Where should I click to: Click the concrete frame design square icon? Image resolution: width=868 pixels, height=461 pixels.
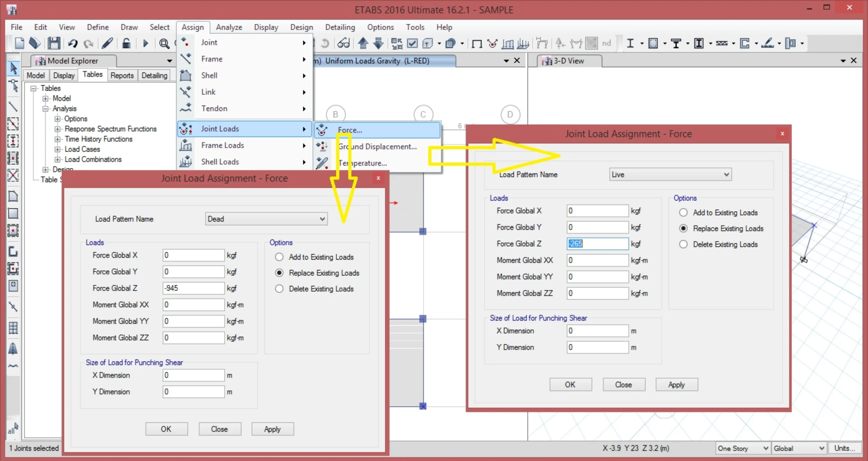[653, 43]
